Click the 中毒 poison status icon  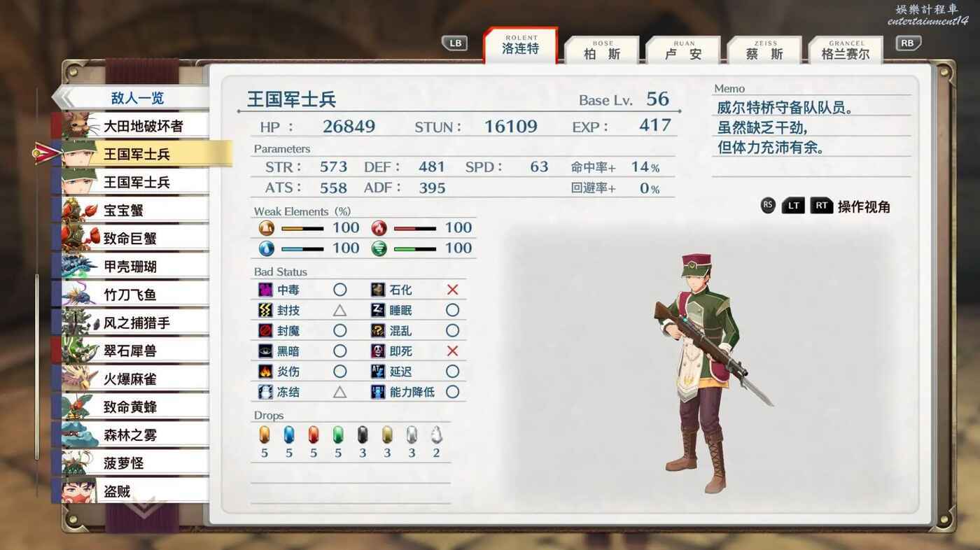[265, 290]
